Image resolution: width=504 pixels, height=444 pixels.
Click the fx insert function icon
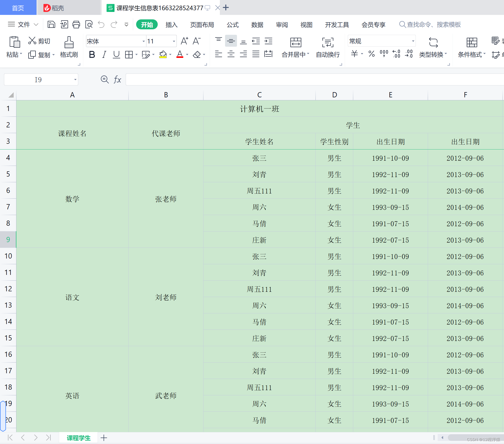click(117, 79)
